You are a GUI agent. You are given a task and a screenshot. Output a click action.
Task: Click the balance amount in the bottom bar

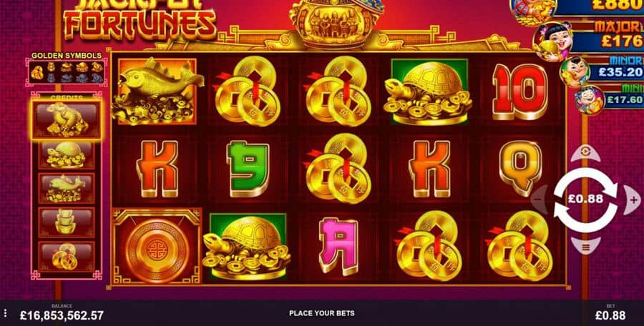[x=62, y=315]
